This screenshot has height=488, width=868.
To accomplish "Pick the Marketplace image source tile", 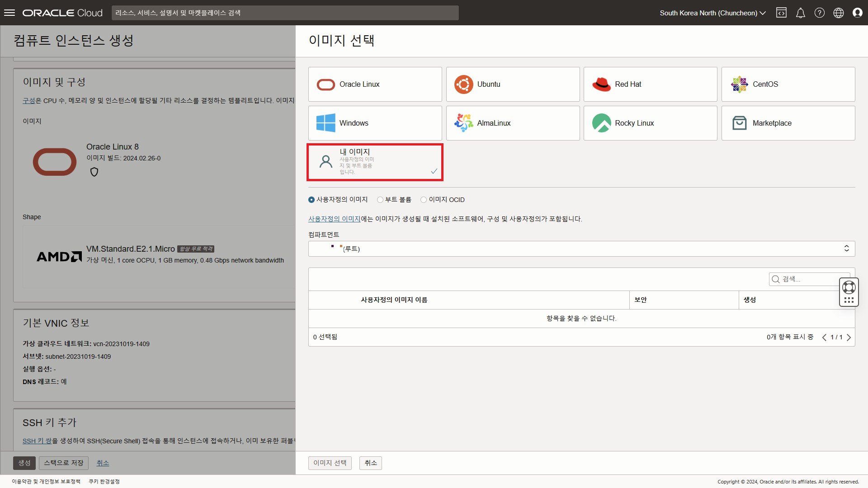I will 788,123.
